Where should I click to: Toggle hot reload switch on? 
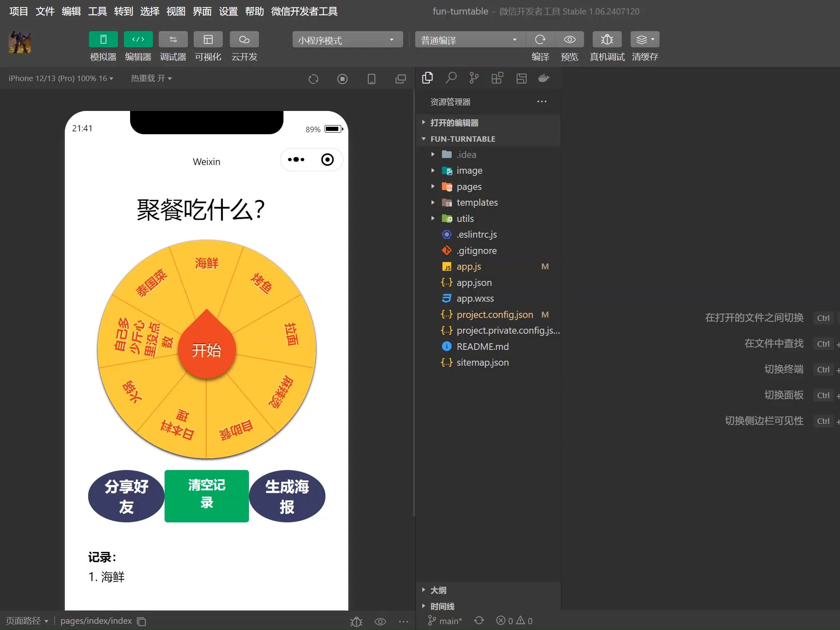(x=152, y=79)
